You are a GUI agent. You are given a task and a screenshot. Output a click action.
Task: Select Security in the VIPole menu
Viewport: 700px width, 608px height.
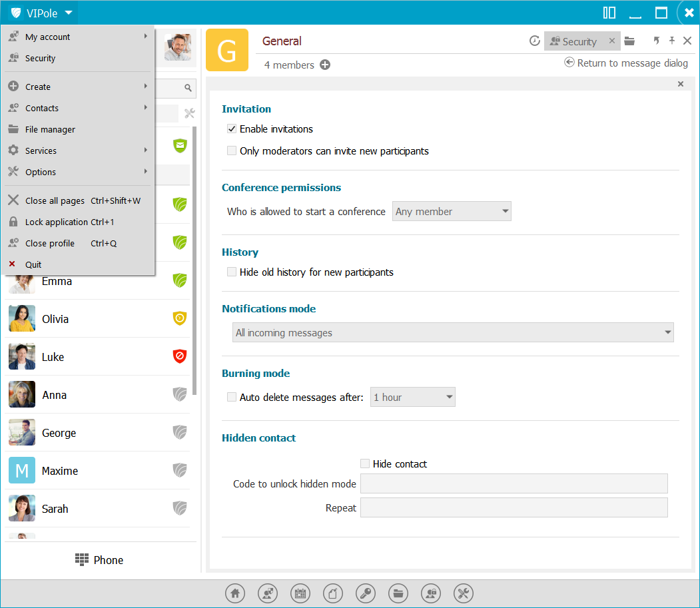click(x=78, y=58)
